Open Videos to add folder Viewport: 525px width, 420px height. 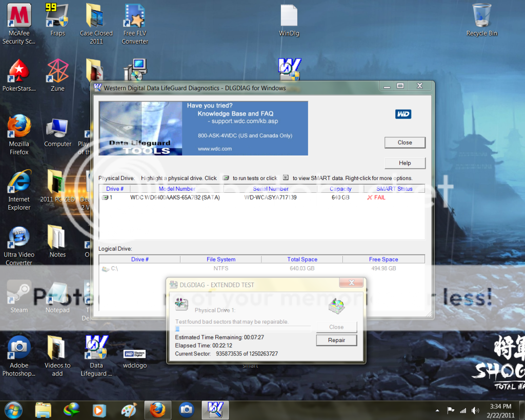57,356
